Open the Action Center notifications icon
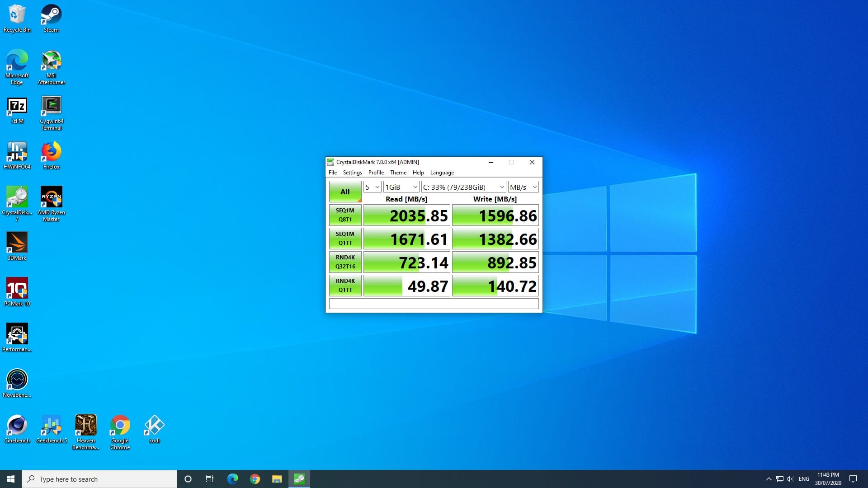The image size is (868, 488). coord(853,479)
